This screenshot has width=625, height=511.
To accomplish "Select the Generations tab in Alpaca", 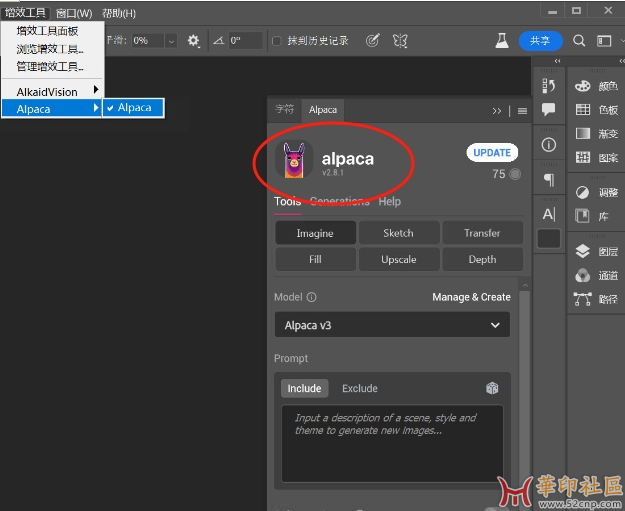I will 340,201.
